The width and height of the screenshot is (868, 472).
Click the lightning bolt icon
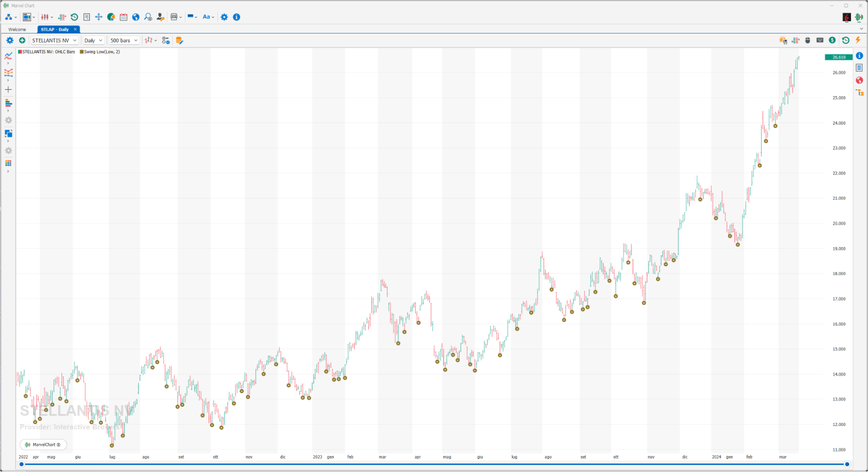coord(858,40)
